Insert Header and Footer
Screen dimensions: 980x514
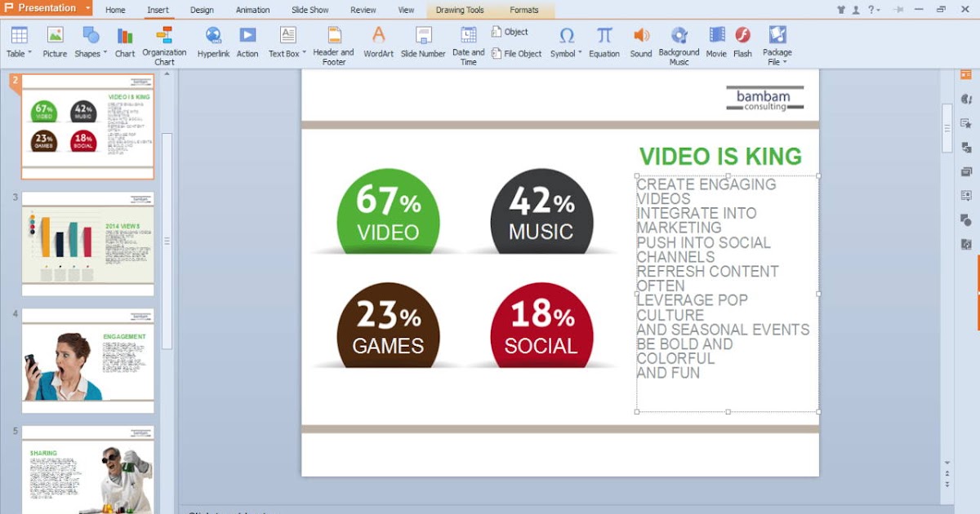coord(332,42)
